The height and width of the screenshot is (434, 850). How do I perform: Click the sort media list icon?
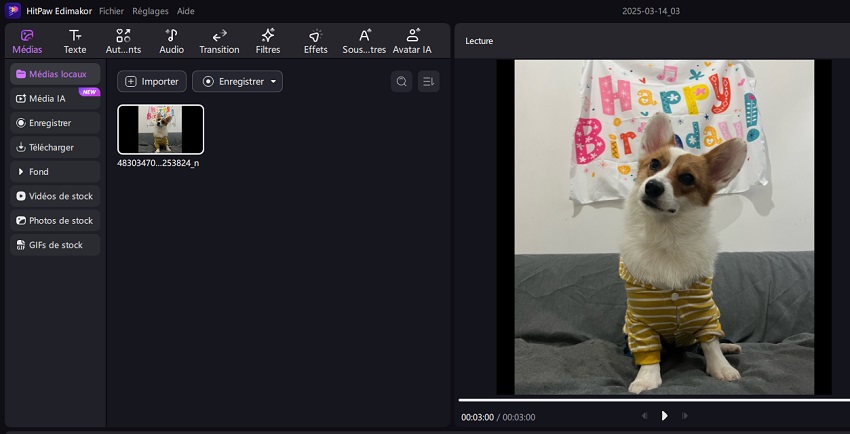pos(428,81)
